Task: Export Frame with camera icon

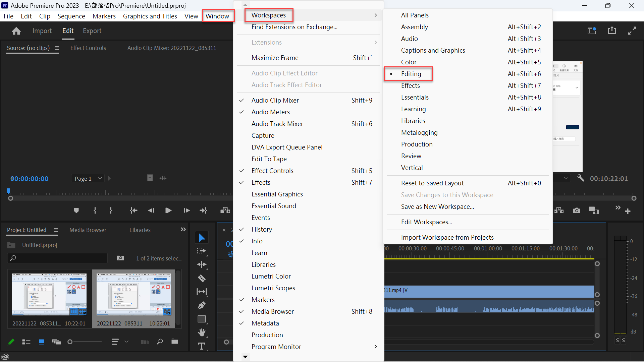Action: pyautogui.click(x=577, y=210)
